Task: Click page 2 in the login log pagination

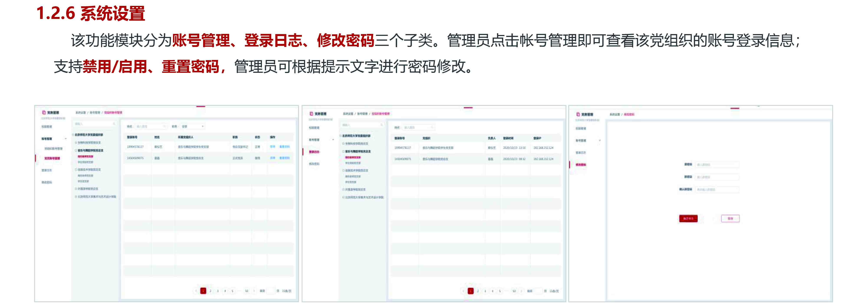Action: pos(478,291)
